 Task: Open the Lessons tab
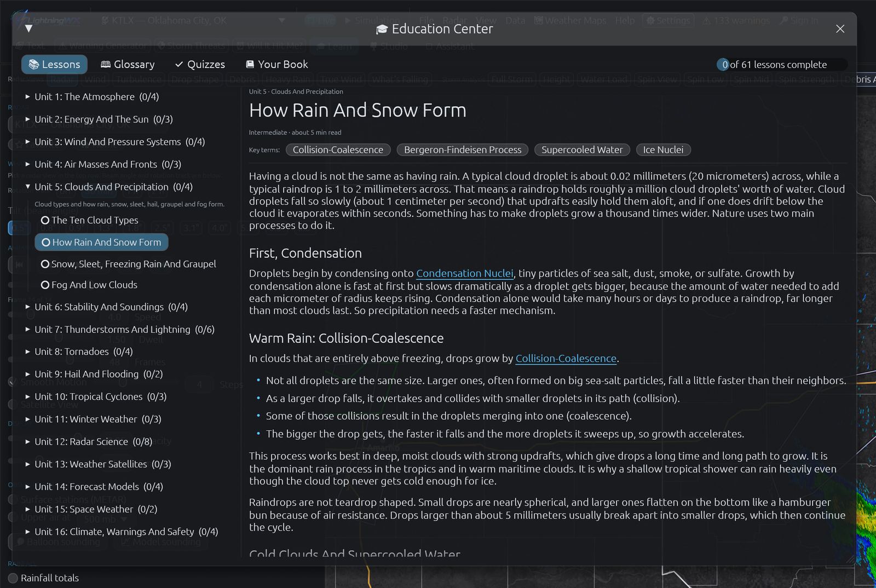[54, 64]
